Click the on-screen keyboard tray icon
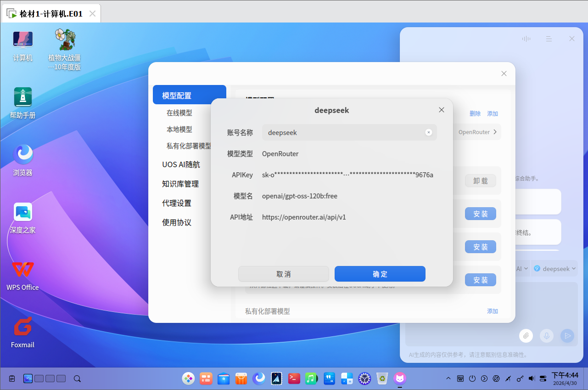 coord(460,379)
